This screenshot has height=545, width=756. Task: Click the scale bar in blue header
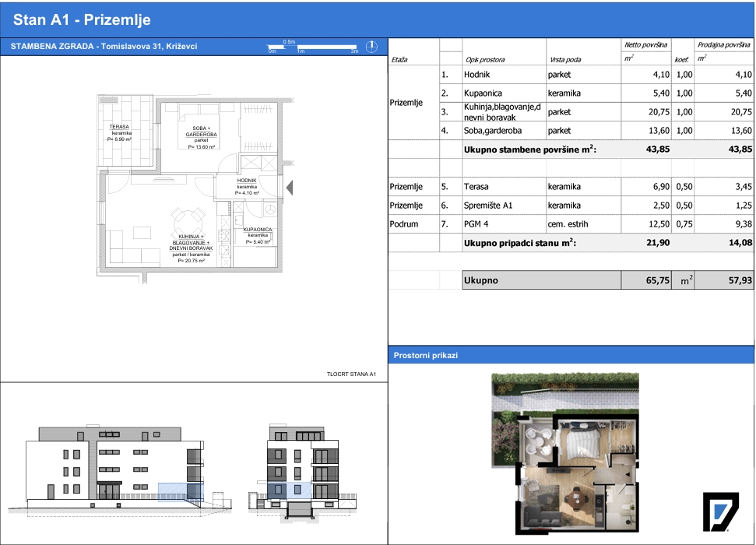point(313,47)
